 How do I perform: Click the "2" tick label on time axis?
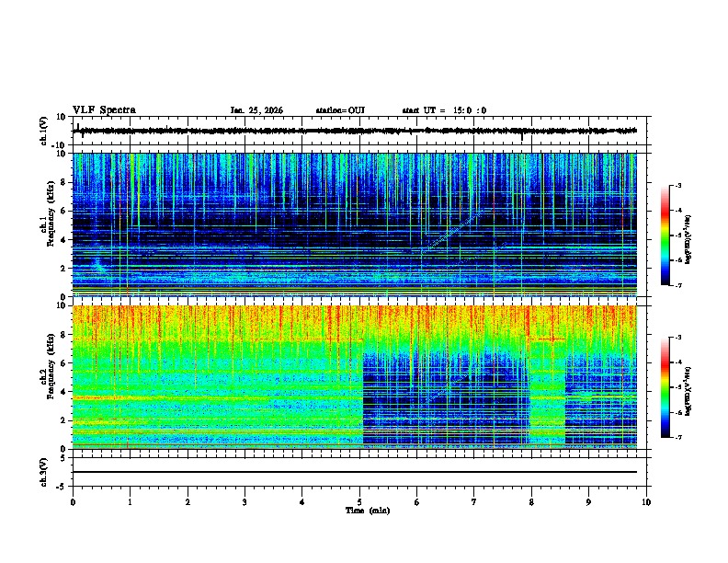188,502
